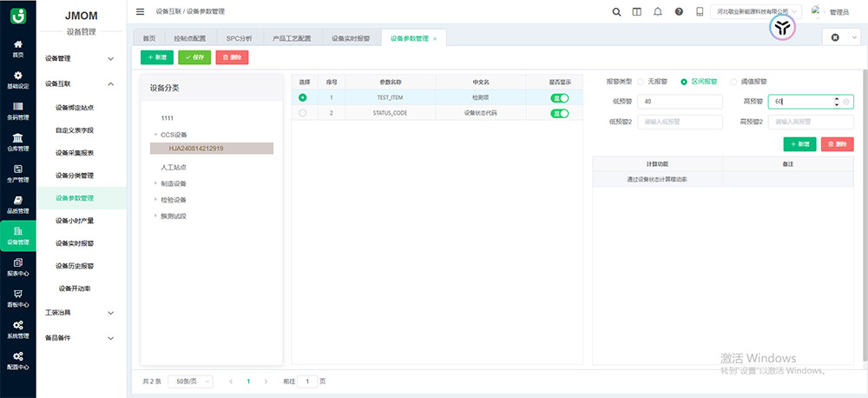The image size is (868, 398).
Task: Go to 报表中心 in the left icon bar
Action: click(18, 267)
